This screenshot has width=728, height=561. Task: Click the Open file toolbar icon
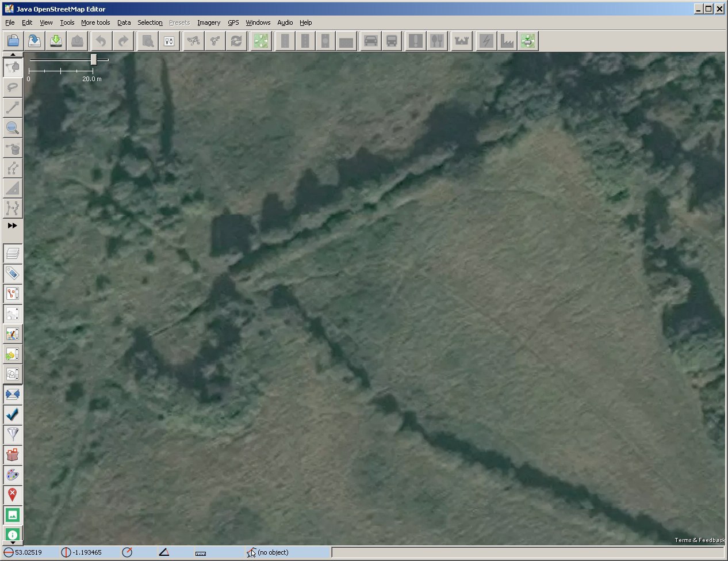click(13, 41)
